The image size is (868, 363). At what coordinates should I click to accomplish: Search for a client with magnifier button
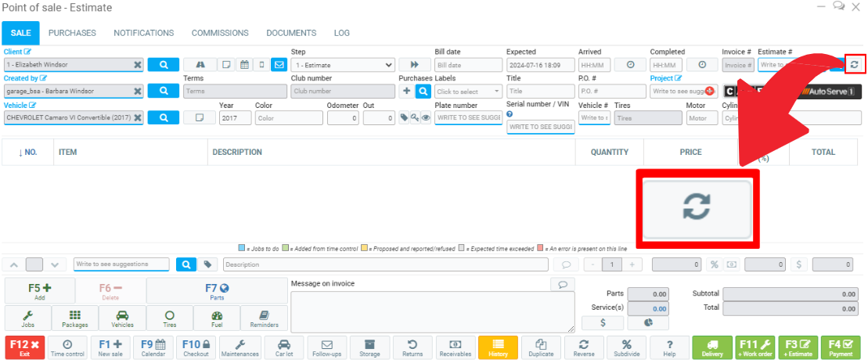164,65
